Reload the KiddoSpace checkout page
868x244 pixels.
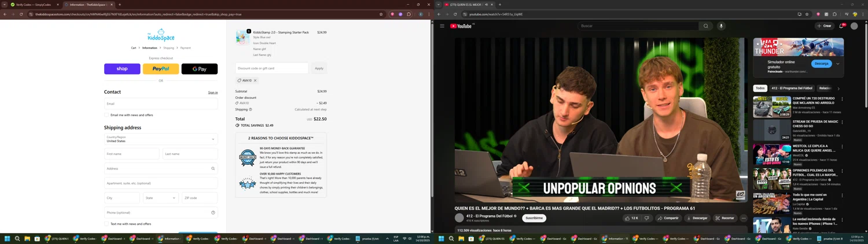tap(21, 14)
